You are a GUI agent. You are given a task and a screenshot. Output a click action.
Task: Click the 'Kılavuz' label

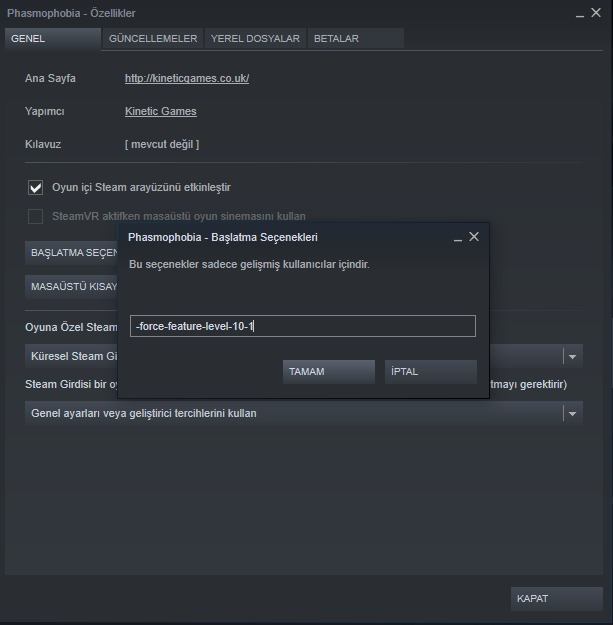click(43, 144)
